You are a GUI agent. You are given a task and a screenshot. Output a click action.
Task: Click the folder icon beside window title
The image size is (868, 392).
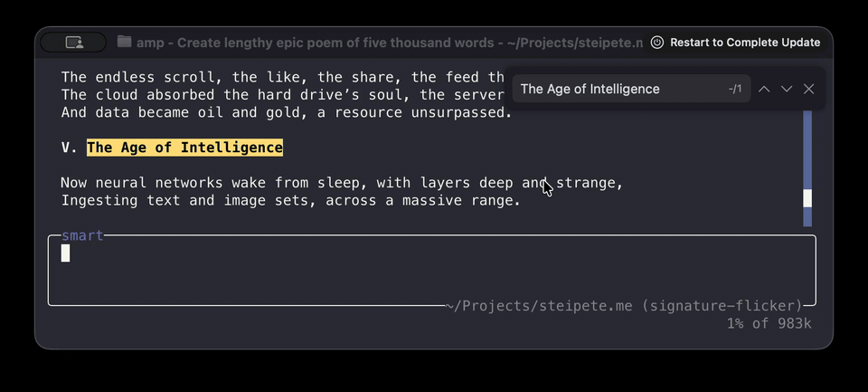coord(124,43)
